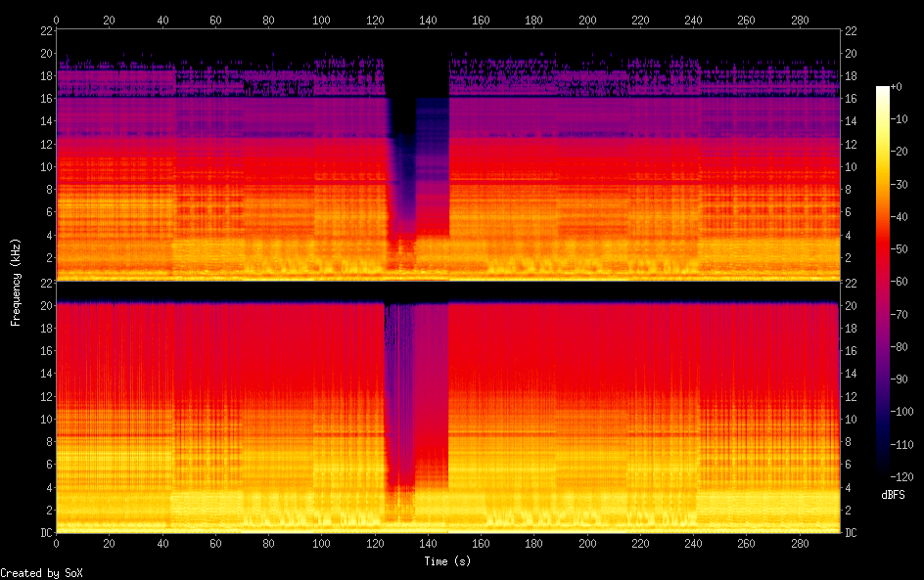Viewport: 924px width, 580px height.
Task: Click the white top end of the dBFS color bar
Action: pyautogui.click(x=883, y=90)
